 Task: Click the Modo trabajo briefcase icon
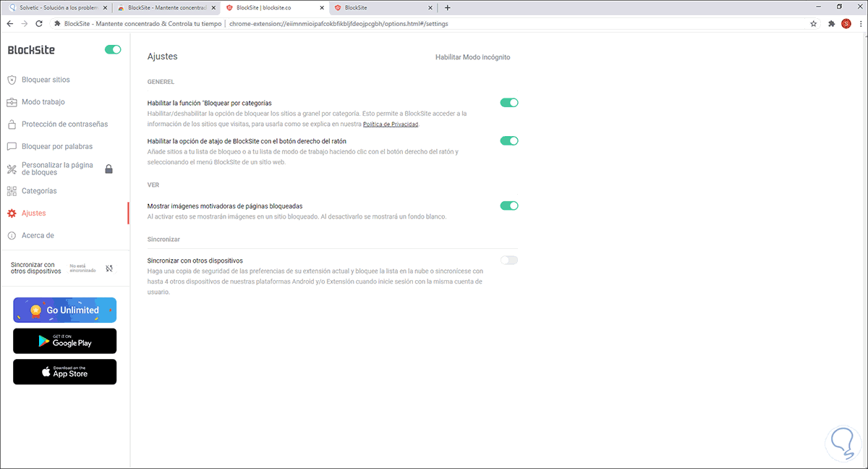(12, 102)
